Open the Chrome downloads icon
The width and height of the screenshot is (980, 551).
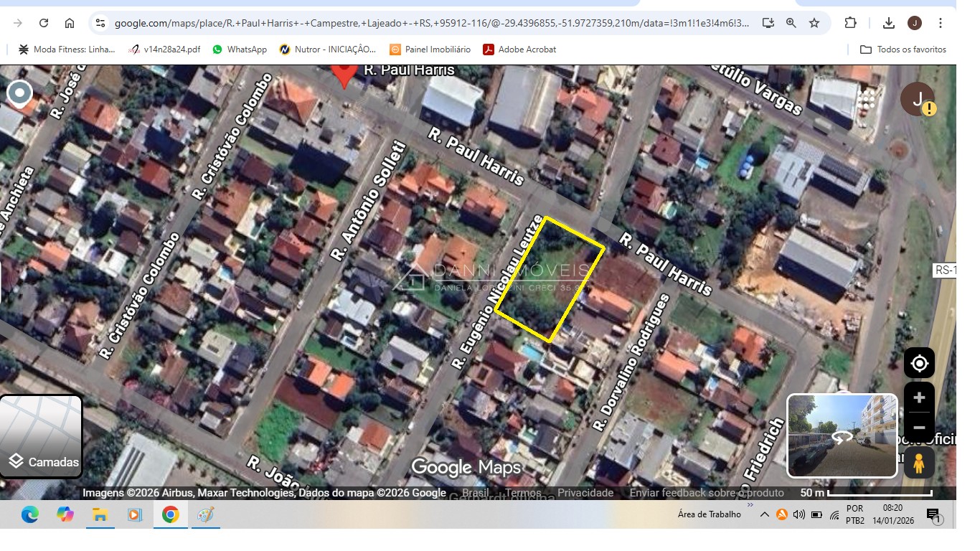point(889,23)
